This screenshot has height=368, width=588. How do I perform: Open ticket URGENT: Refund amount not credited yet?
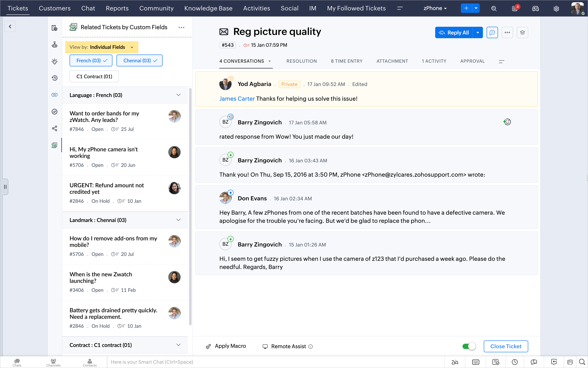tap(125, 193)
